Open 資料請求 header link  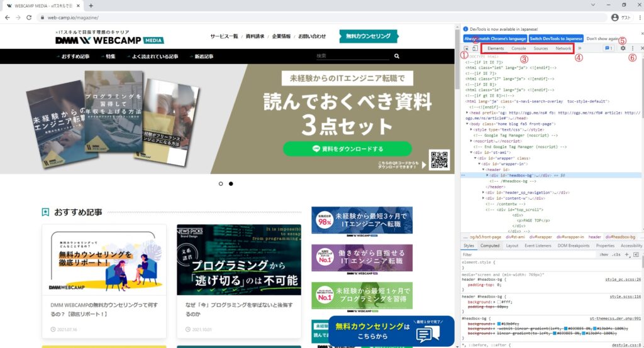255,36
